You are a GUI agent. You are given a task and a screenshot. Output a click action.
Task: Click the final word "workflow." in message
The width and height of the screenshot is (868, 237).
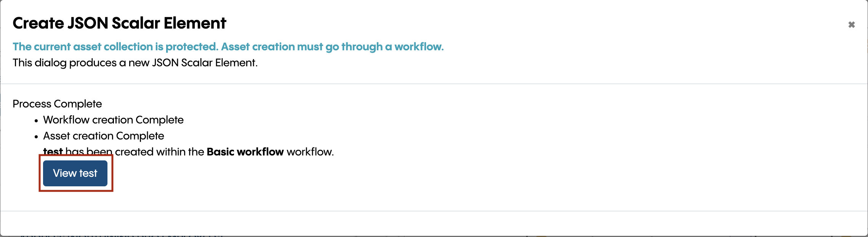310,152
